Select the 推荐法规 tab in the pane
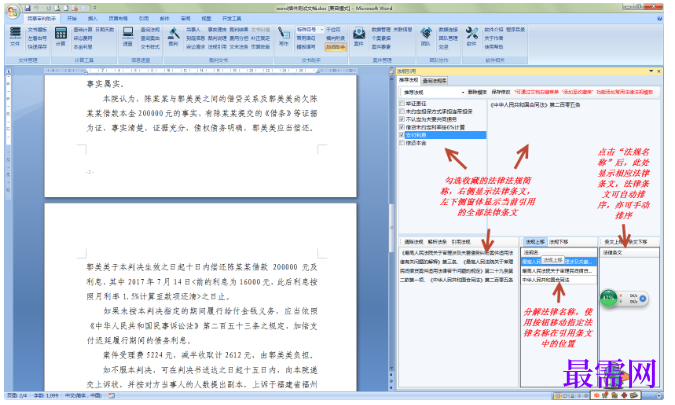Image resolution: width=675 pixels, height=405 pixels. pos(409,80)
